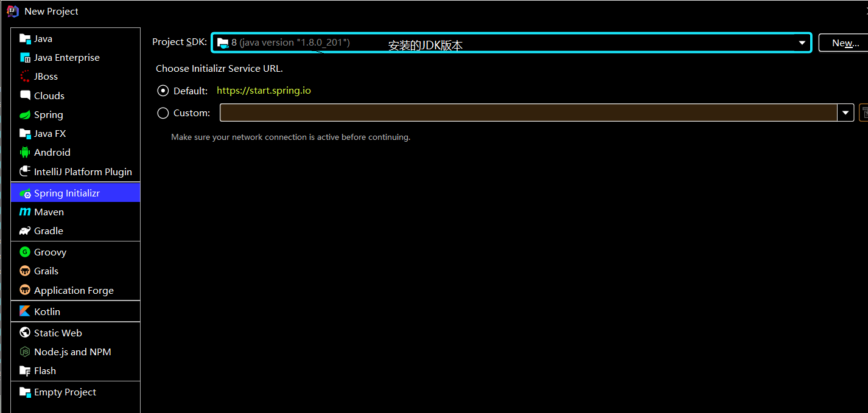
Task: Click the 8 (java version "1.8.0_201") text
Action: [290, 43]
